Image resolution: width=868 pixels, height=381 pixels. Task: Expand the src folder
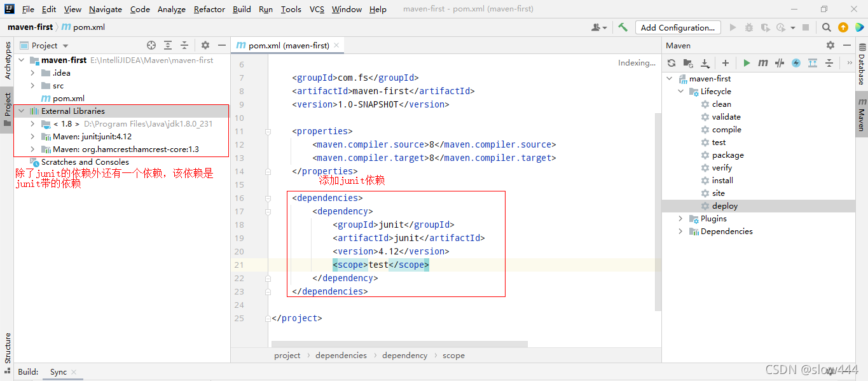point(33,85)
